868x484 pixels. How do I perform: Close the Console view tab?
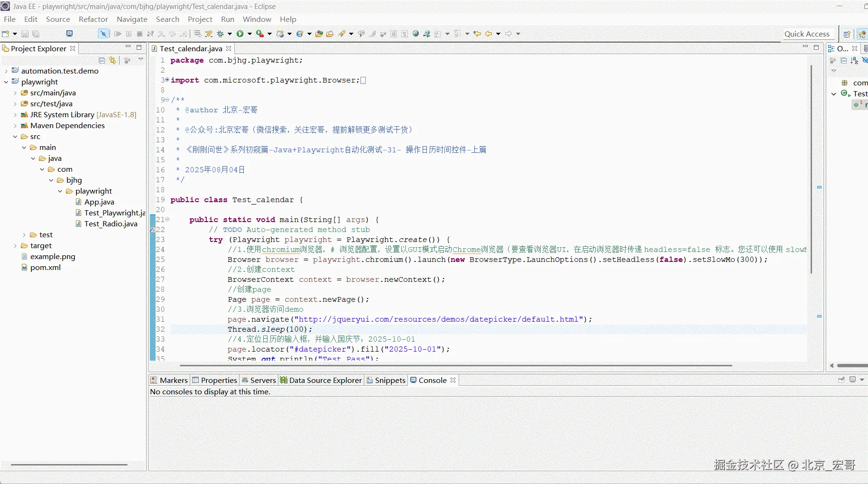tap(453, 380)
